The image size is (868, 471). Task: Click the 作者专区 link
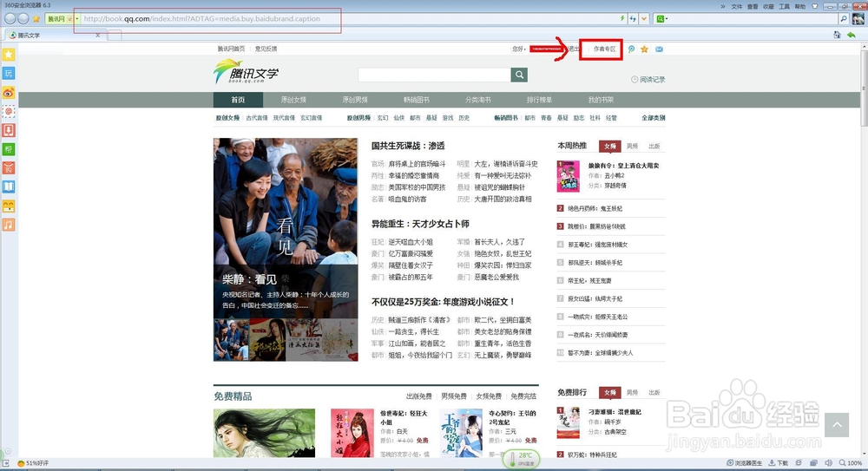click(x=604, y=49)
